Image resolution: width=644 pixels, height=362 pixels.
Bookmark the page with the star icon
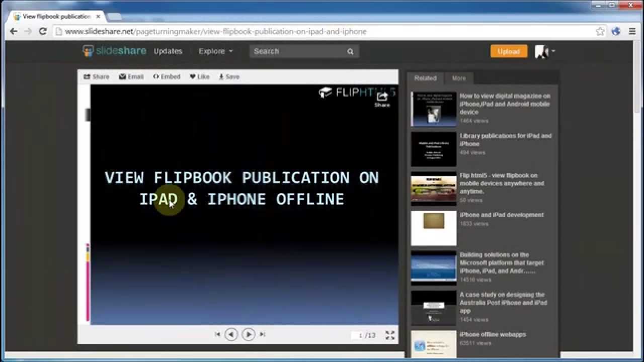click(600, 31)
